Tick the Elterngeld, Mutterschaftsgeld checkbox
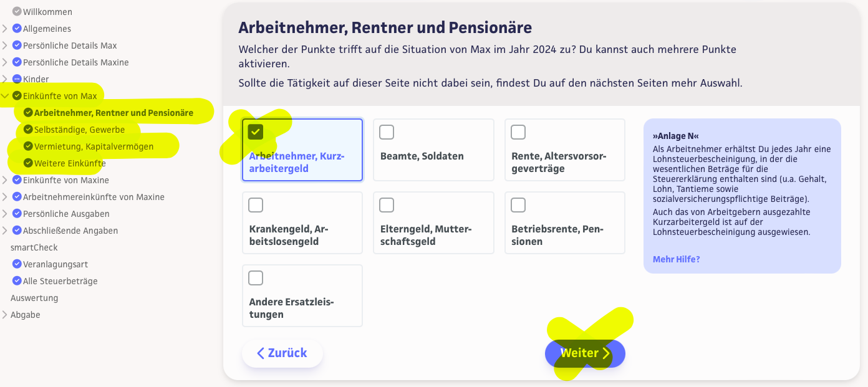 pos(387,205)
